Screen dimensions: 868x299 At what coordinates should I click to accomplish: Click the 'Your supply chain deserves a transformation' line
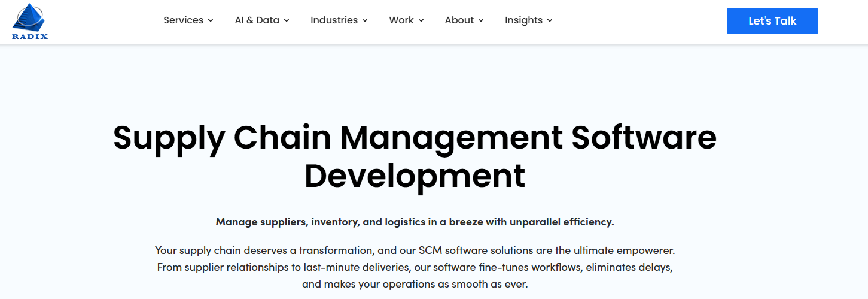(415, 250)
